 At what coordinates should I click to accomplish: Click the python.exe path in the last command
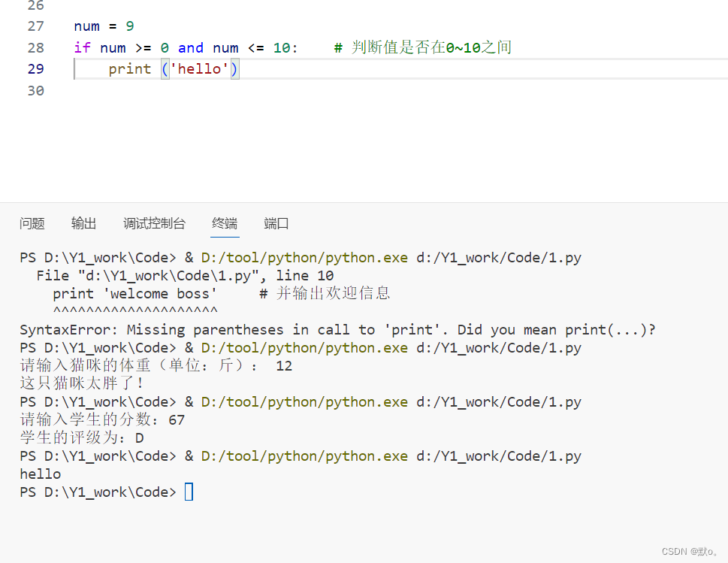(303, 456)
